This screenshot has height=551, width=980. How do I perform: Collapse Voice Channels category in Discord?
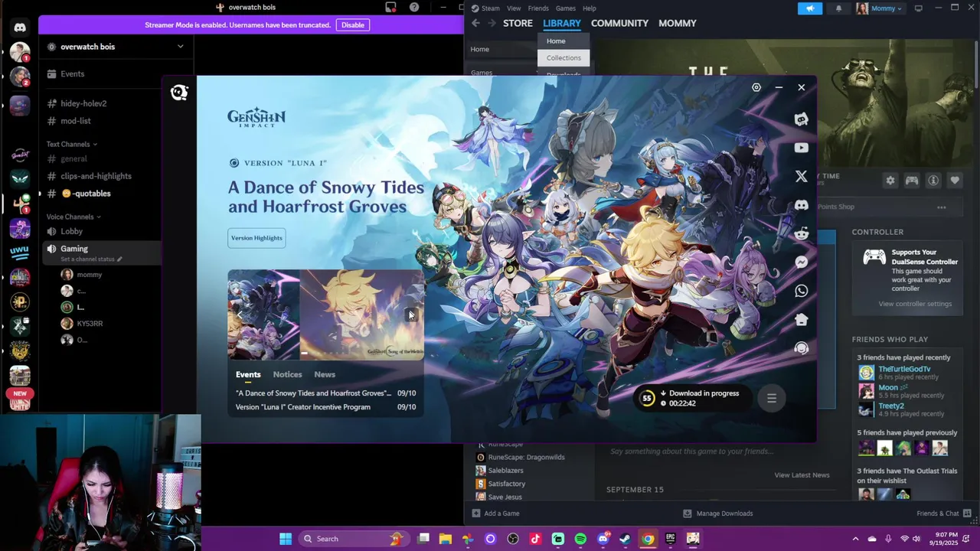[x=73, y=217]
